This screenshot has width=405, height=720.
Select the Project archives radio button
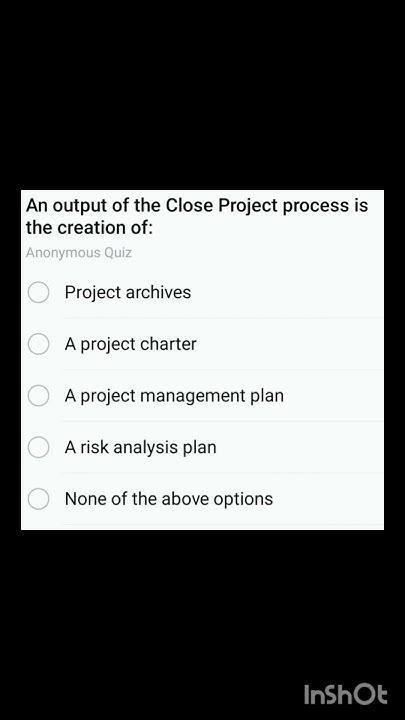click(x=38, y=292)
